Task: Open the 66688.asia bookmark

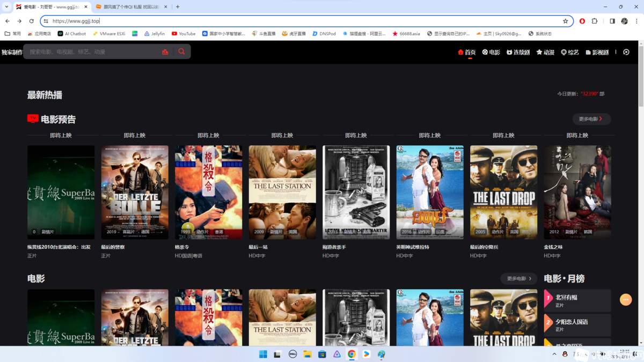Action: pos(406,33)
